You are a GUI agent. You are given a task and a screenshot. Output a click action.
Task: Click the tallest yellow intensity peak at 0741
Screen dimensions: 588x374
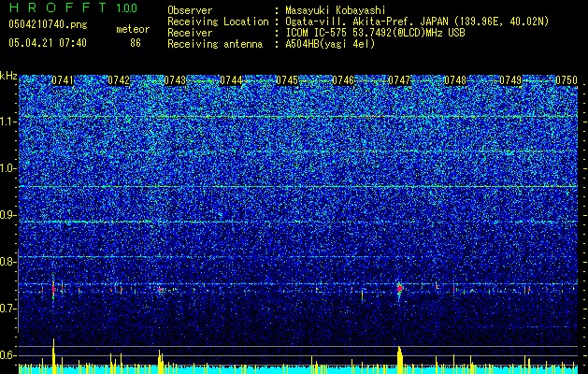[x=53, y=356]
